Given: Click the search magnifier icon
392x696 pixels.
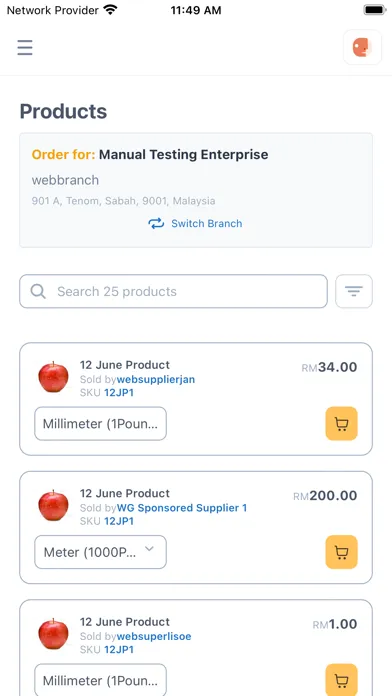Looking at the screenshot, I should [x=38, y=292].
